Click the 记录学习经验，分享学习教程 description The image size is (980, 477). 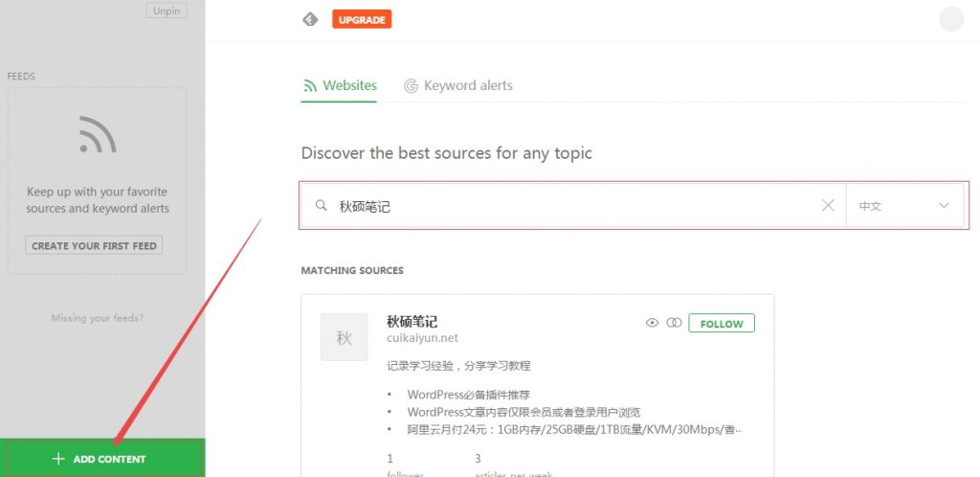(458, 366)
